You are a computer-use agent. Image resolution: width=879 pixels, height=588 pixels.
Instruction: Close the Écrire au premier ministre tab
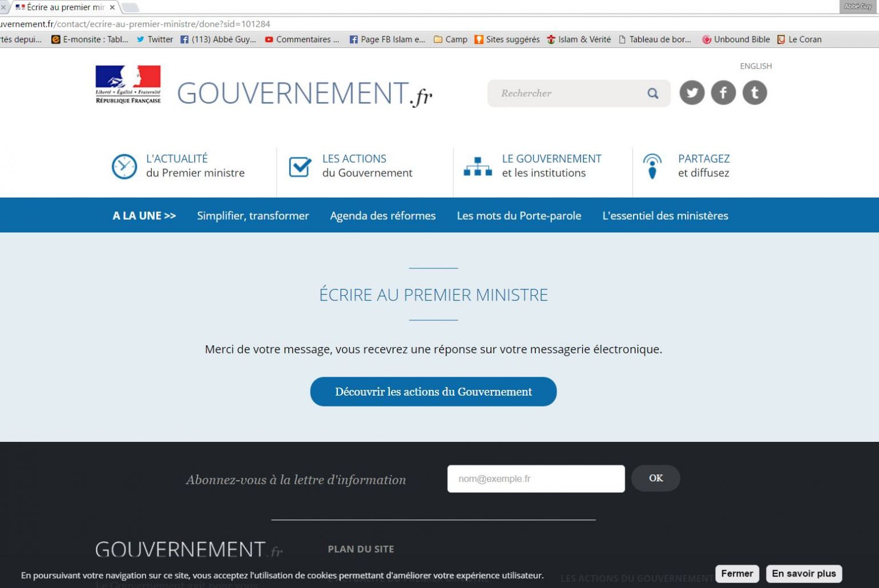pyautogui.click(x=112, y=7)
